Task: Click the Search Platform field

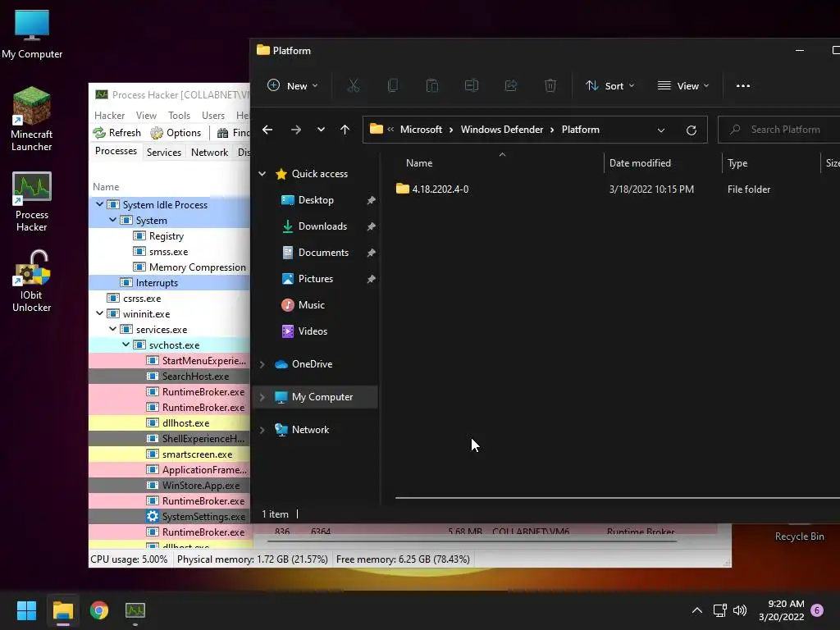Action: point(779,130)
